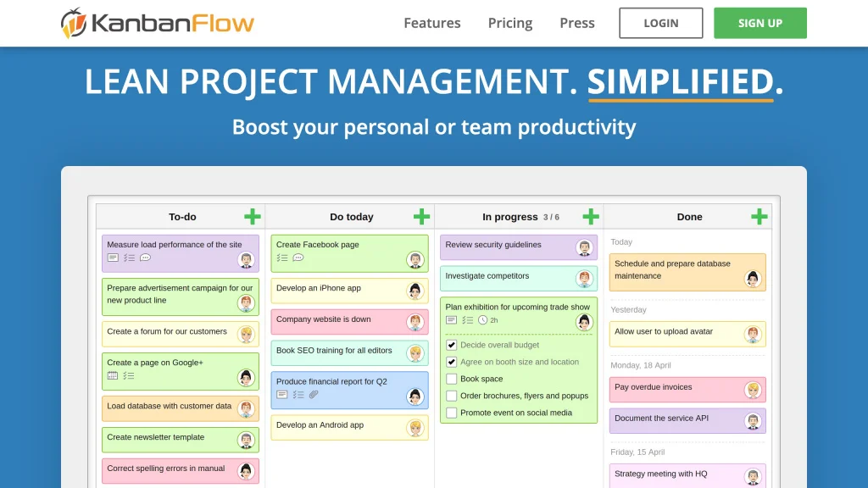Go to the Pricing page

[510, 23]
